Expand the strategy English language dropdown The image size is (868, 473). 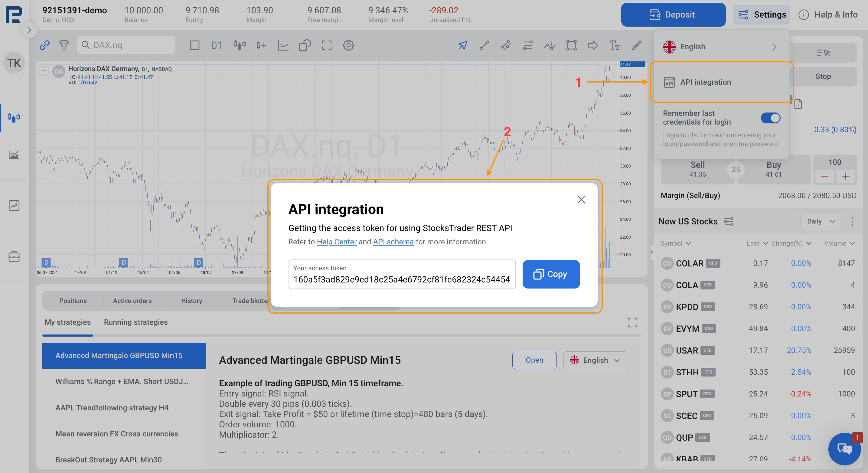pos(596,360)
